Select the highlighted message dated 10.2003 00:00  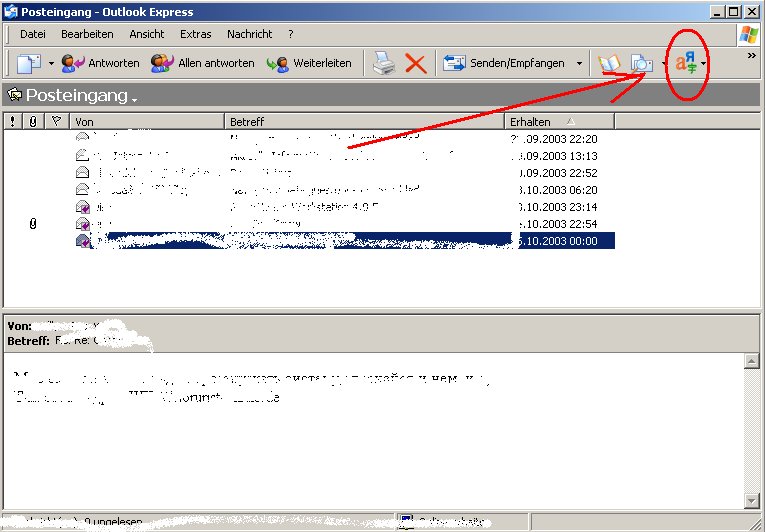tap(309, 241)
